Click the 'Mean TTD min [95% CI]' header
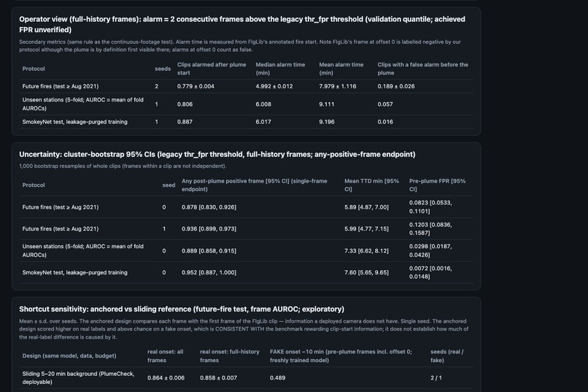The height and width of the screenshot is (392, 588). (371, 185)
